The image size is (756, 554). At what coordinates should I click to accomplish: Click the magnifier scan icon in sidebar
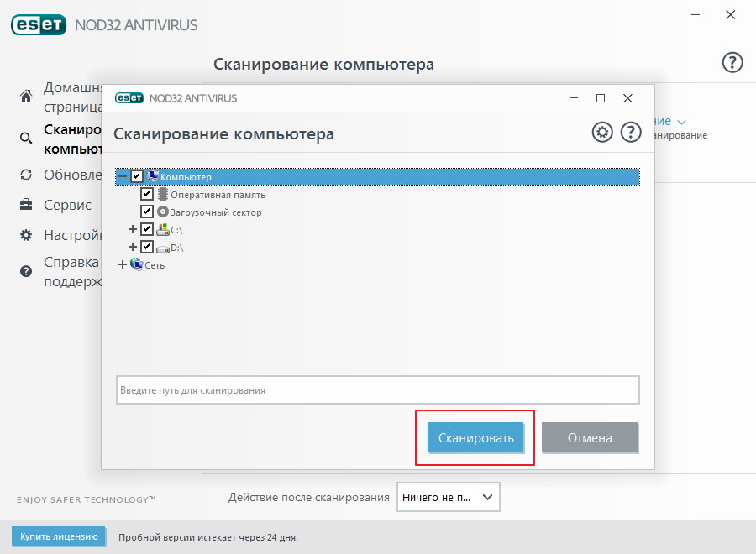point(26,138)
